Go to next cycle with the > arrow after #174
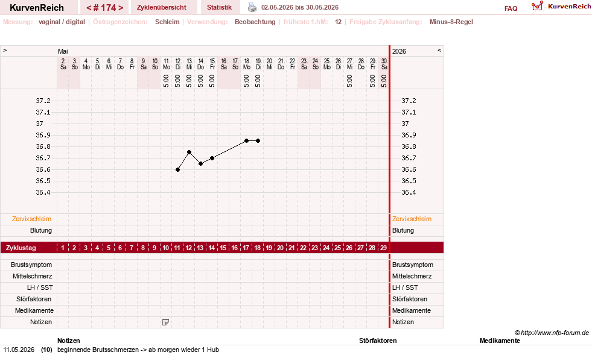The width and height of the screenshot is (592, 364). (x=121, y=8)
